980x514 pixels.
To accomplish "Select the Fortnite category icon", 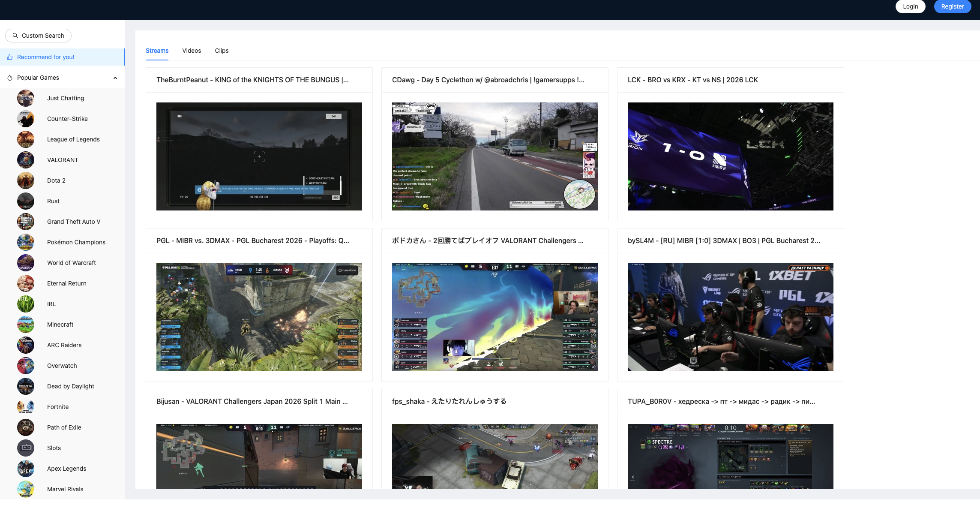I will point(26,407).
